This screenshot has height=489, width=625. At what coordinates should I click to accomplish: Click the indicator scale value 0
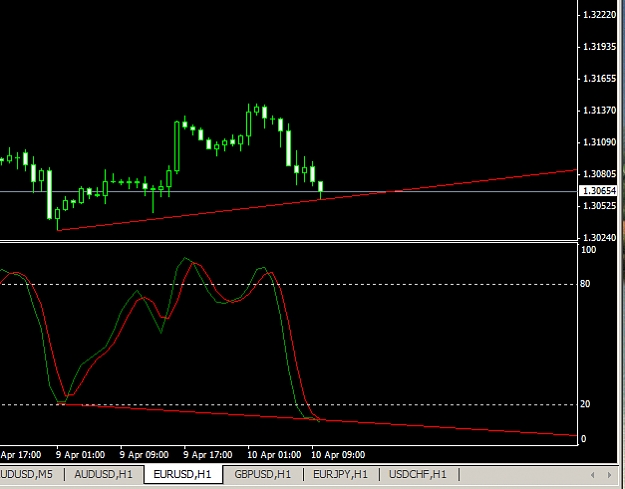tap(584, 439)
